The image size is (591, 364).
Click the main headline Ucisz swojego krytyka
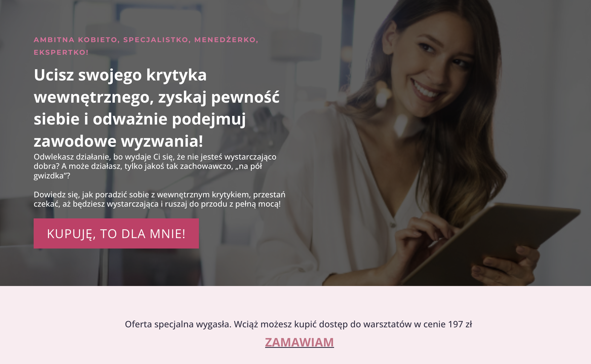(157, 108)
